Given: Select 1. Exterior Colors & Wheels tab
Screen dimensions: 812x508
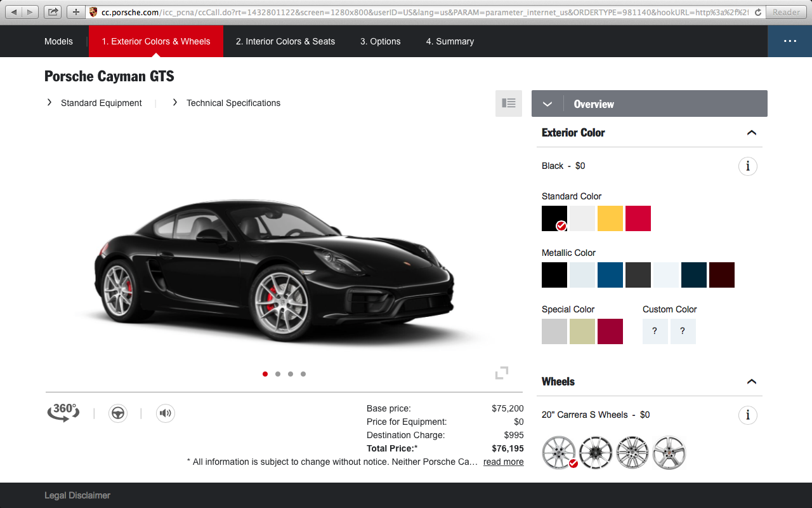Looking at the screenshot, I should [x=156, y=41].
